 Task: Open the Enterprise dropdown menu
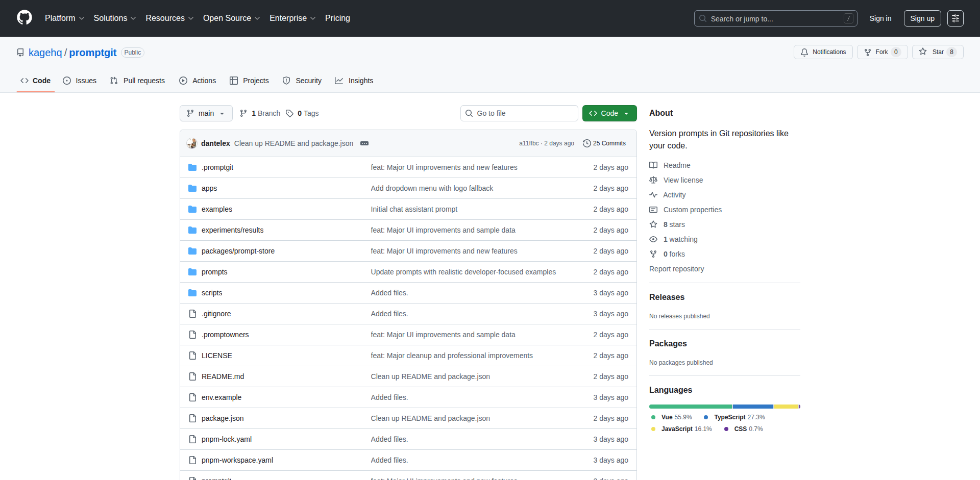coord(292,18)
